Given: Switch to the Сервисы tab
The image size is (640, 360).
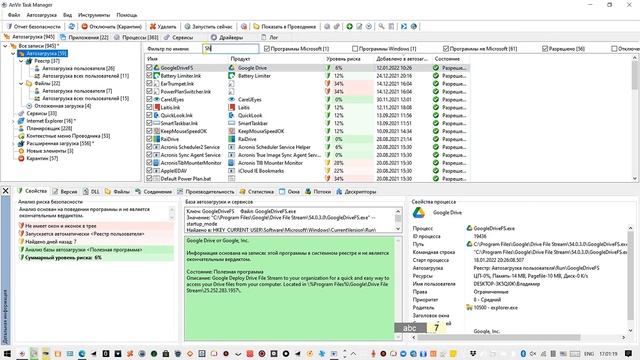Looking at the screenshot, I should coord(178,37).
